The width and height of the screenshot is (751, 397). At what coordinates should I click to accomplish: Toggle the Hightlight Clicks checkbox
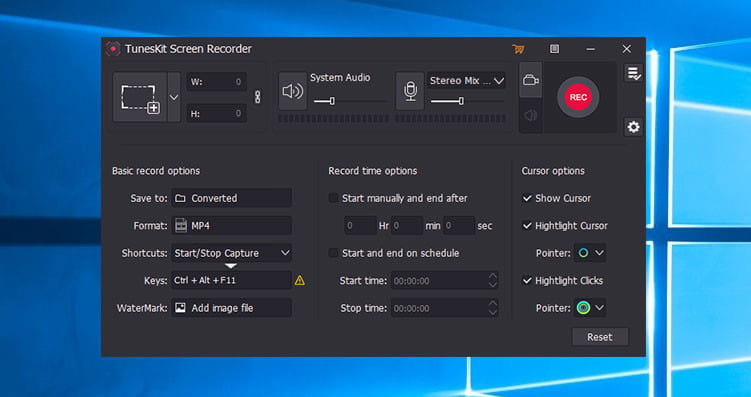(x=527, y=281)
